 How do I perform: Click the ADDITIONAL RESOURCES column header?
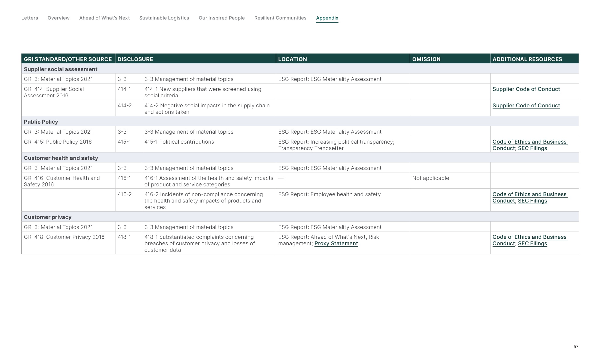(x=534, y=59)
